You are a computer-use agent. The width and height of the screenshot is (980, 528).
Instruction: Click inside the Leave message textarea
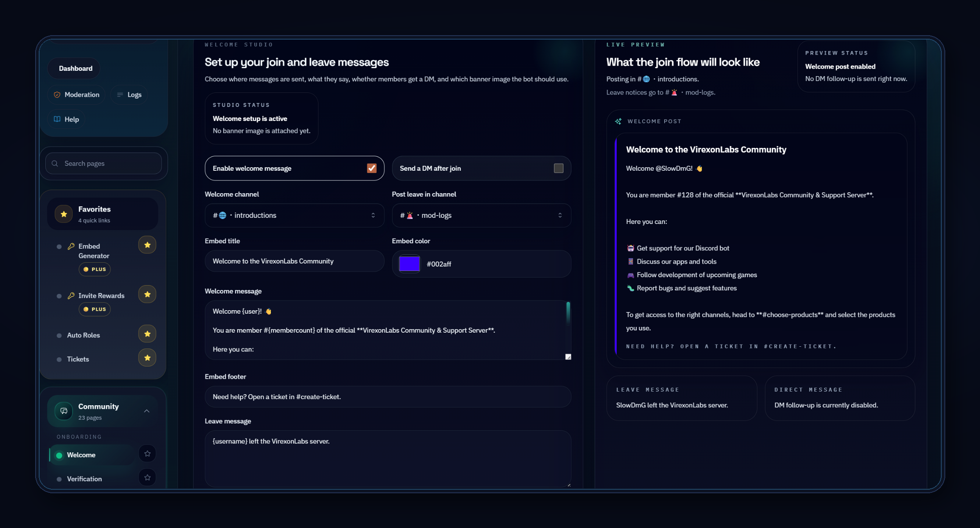(x=388, y=458)
